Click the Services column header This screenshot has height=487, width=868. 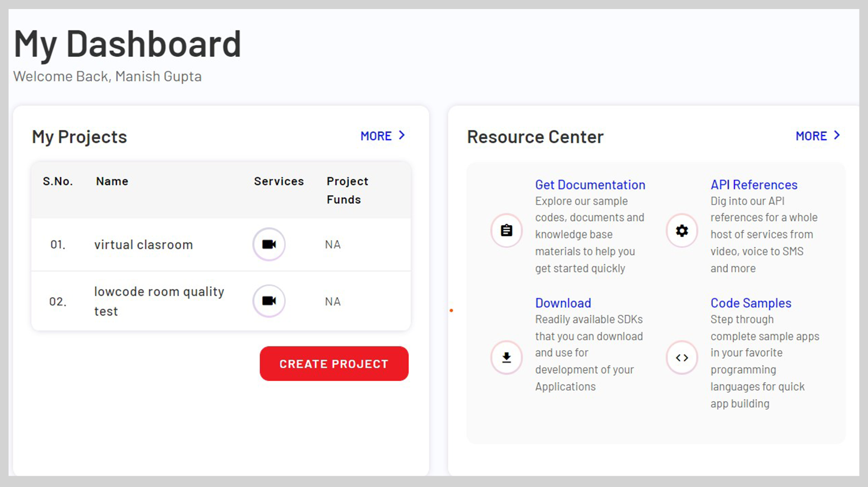(278, 181)
